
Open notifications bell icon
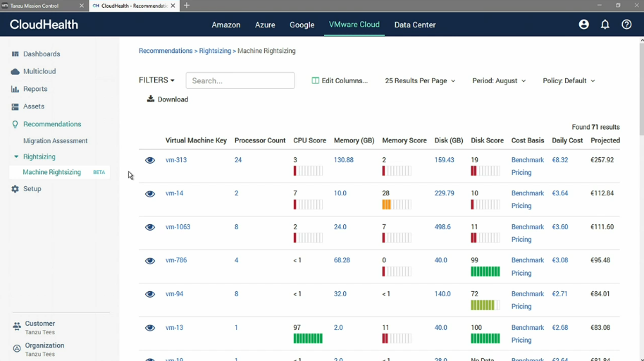click(x=605, y=25)
